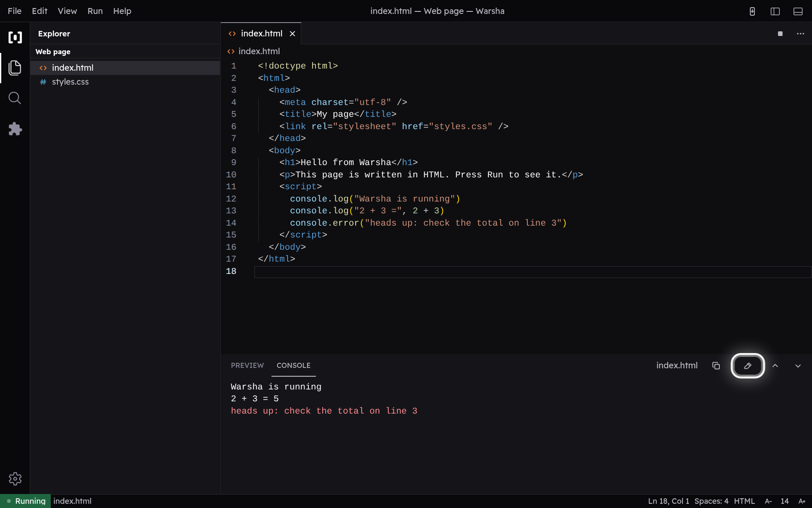Click the red error message in console
This screenshot has height=508, width=812.
(x=324, y=411)
